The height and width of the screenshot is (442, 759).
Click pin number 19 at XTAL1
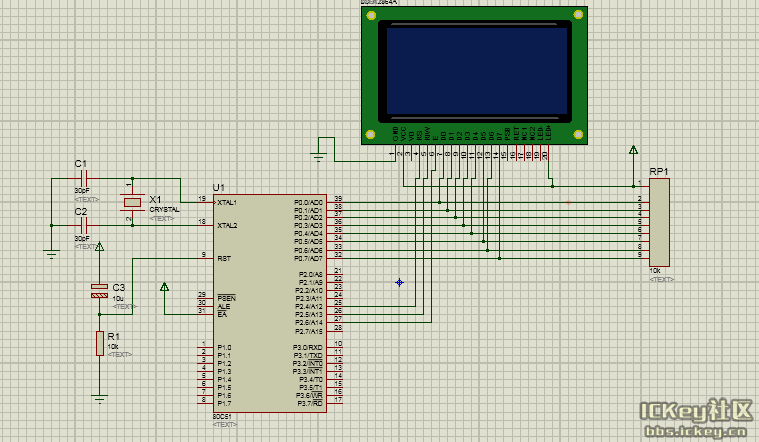pos(202,198)
